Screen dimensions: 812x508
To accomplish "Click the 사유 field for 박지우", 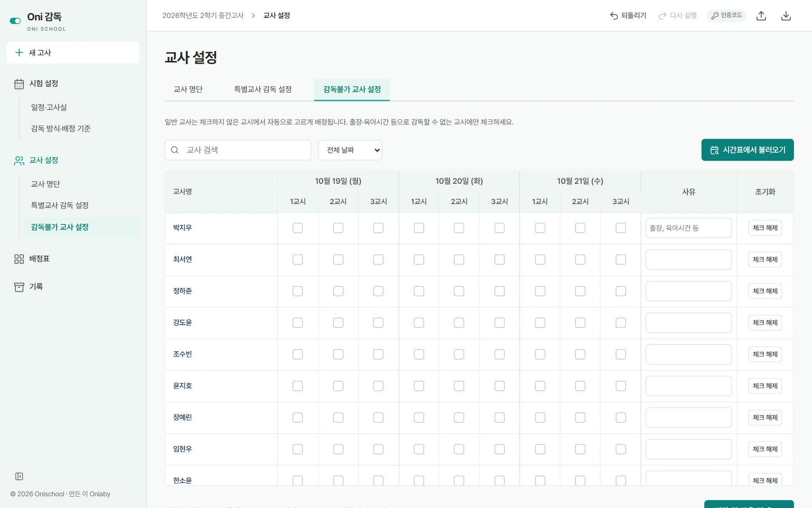I will coord(688,228).
